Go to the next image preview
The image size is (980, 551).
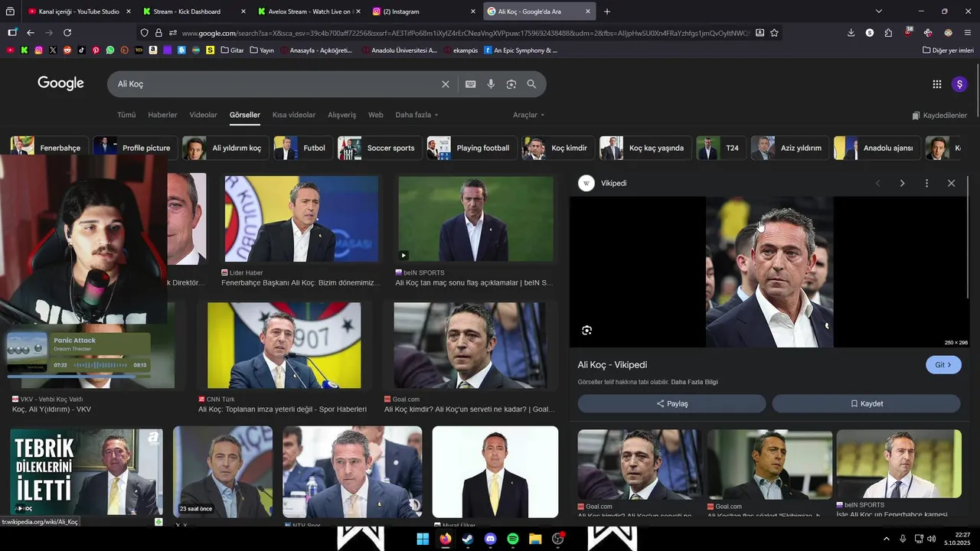[x=902, y=184]
